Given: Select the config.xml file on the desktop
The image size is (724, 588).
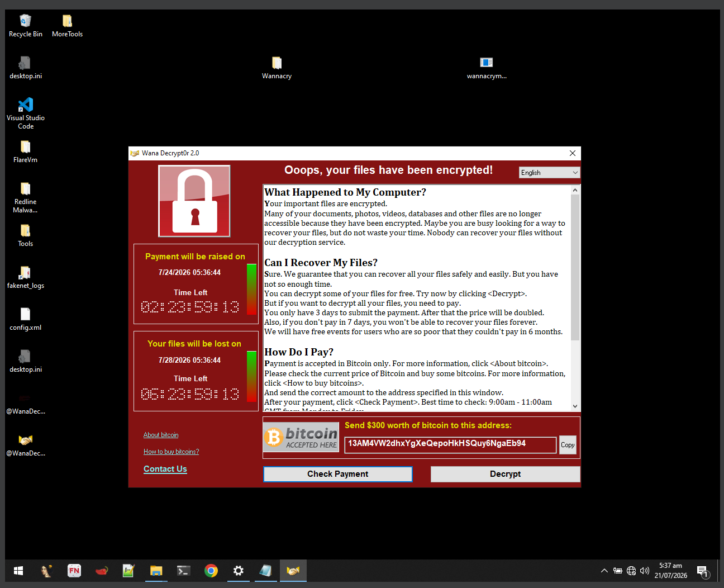Looking at the screenshot, I should 26,319.
